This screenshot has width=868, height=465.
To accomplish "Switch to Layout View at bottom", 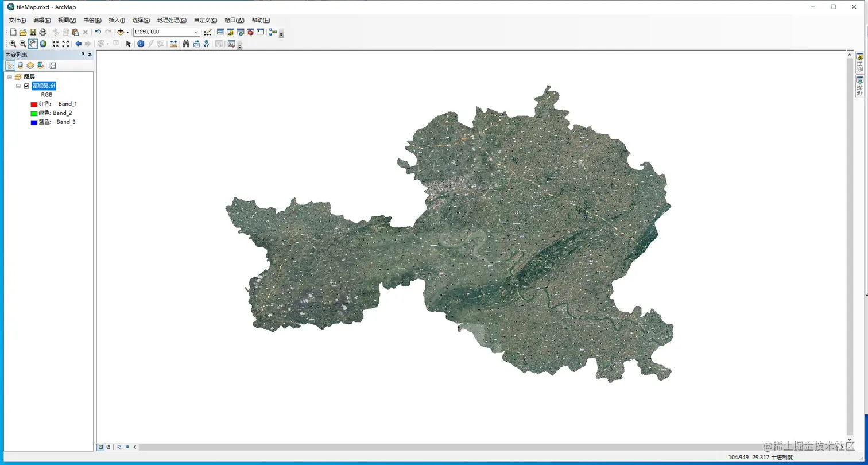I will (x=108, y=447).
